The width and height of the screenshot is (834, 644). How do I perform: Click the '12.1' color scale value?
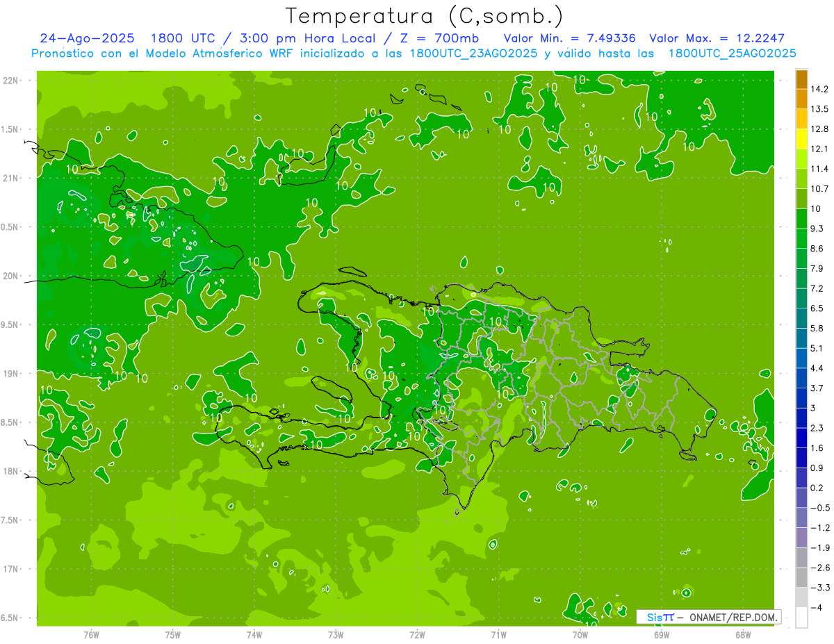(819, 149)
